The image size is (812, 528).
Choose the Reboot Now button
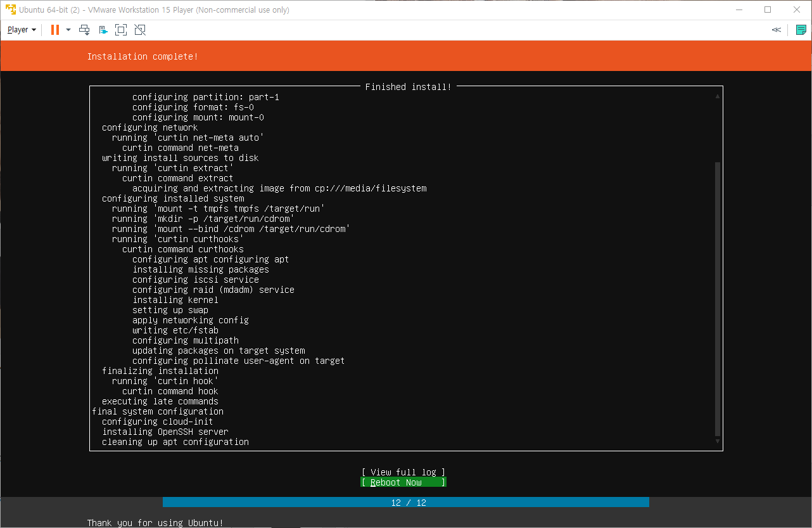403,482
